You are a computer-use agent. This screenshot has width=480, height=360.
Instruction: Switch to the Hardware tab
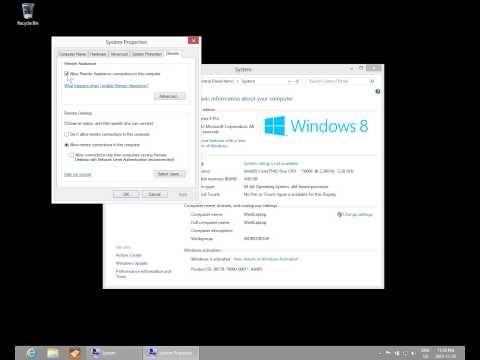[98, 54]
